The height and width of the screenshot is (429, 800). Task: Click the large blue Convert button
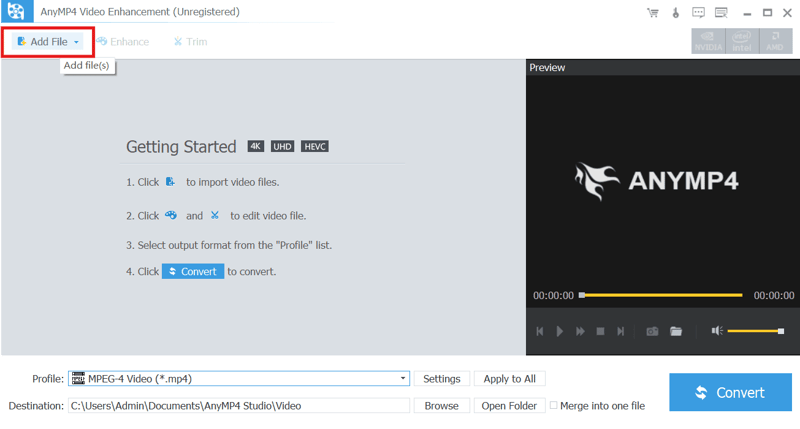[730, 392]
